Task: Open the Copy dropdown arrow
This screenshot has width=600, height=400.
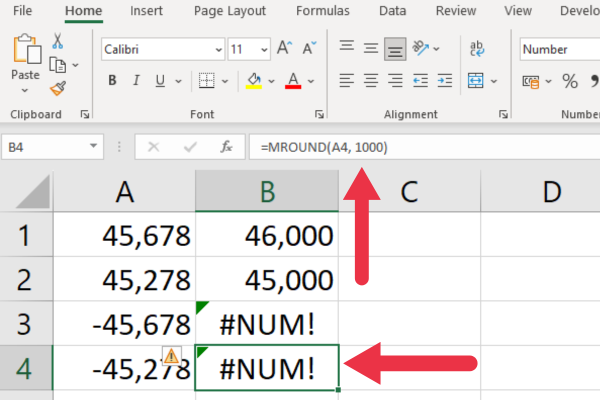Action: [x=76, y=65]
